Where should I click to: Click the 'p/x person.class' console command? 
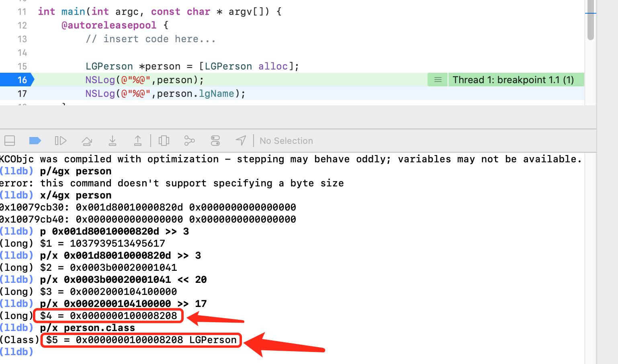tap(88, 328)
